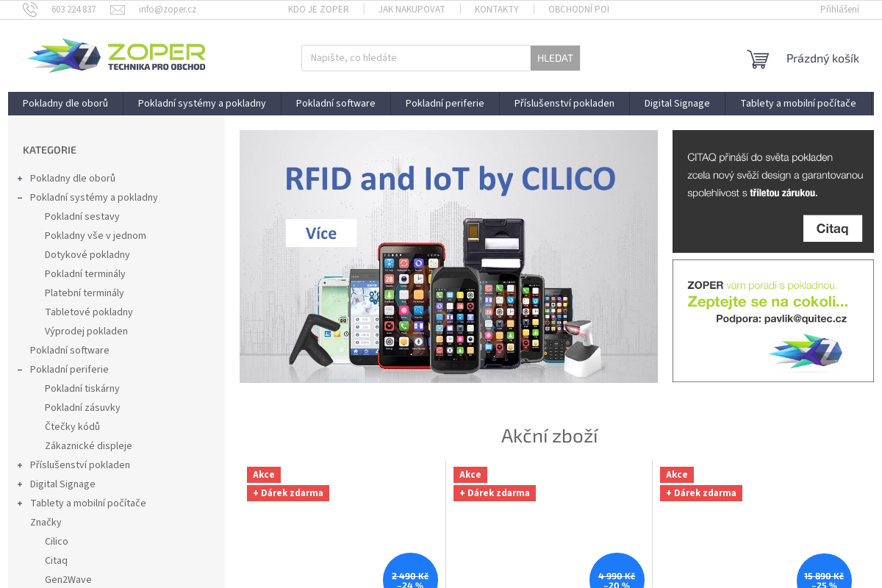Click the blue 24% discount badge
This screenshot has width=882, height=588.
tap(410, 573)
